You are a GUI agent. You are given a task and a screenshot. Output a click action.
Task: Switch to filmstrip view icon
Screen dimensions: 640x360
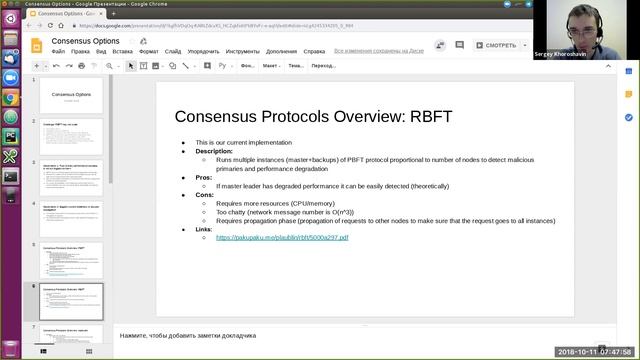(x=44, y=351)
